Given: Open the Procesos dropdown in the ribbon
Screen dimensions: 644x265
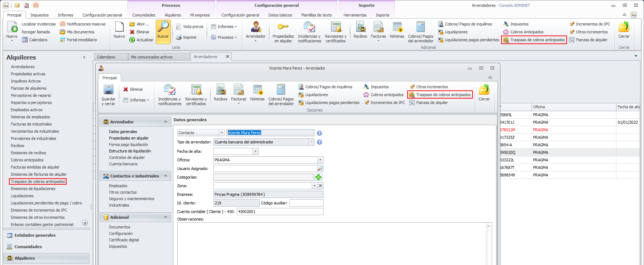Looking at the screenshot, I should [224, 37].
